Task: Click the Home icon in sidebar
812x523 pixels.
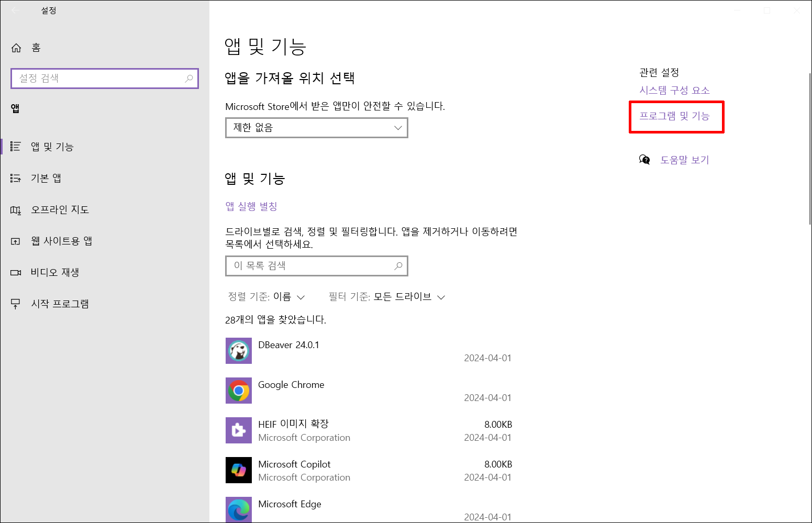Action: (16, 48)
